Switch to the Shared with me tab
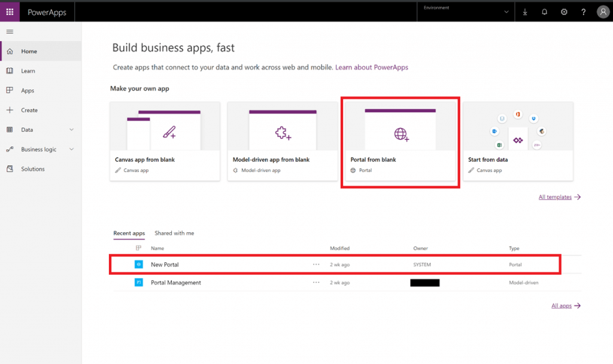The width and height of the screenshot is (613, 364). coord(174,233)
